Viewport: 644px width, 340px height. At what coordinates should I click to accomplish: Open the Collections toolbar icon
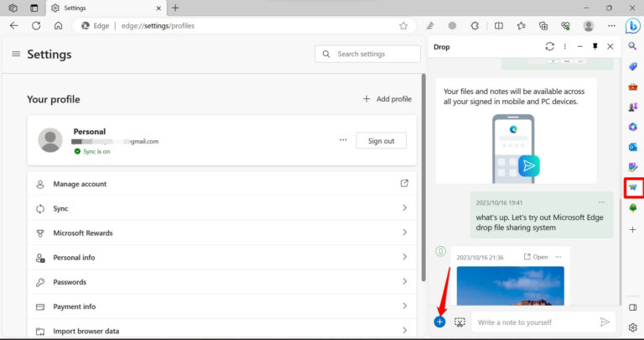pyautogui.click(x=543, y=26)
